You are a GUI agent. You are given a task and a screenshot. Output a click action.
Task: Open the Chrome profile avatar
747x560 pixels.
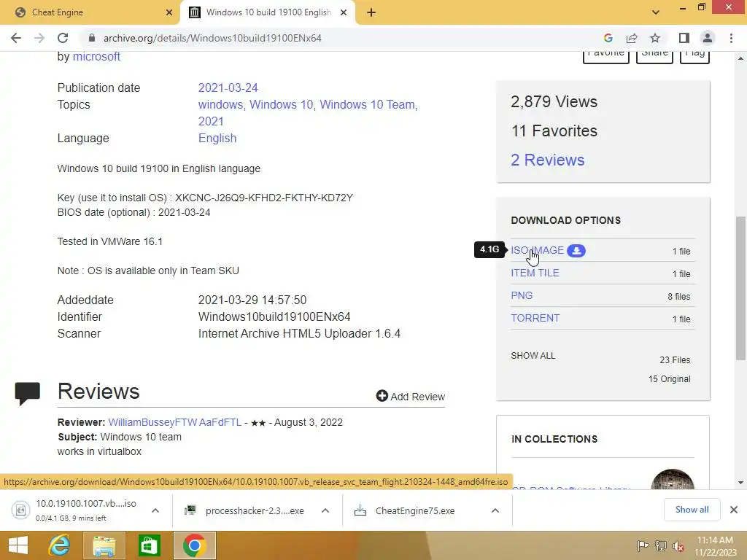click(708, 38)
